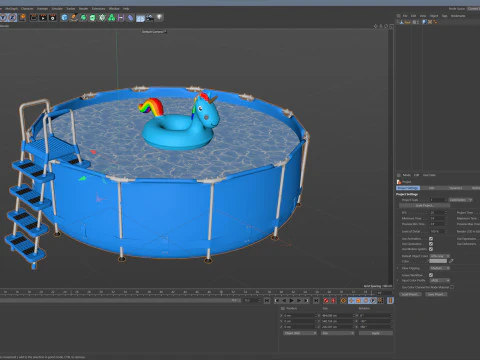Screen dimensions: 480x360
Task: Toggle Parameter keyframe recording
Action: pos(373,301)
